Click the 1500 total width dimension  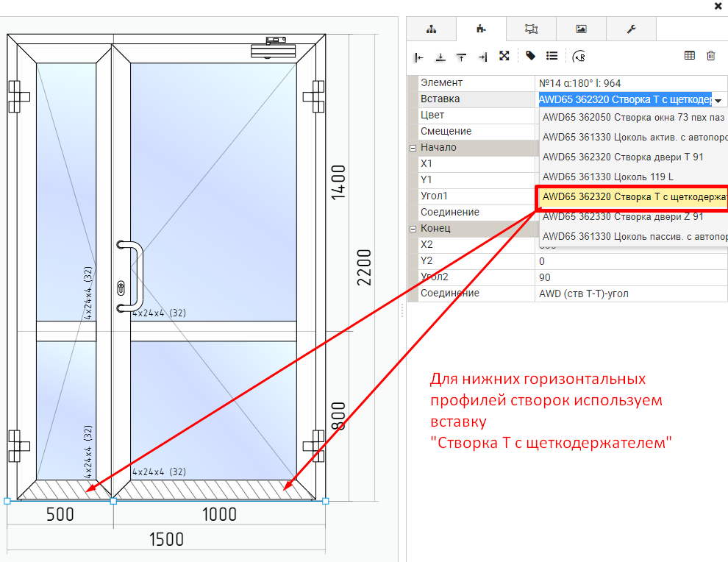coord(166,540)
